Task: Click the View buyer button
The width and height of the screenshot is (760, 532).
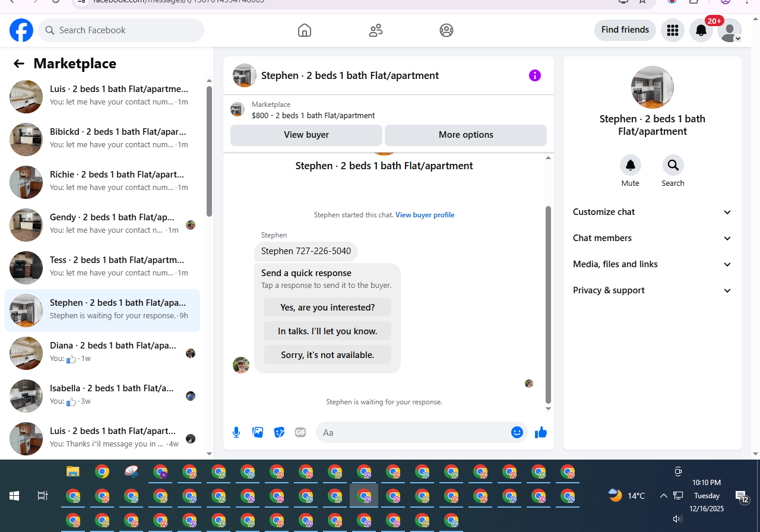Action: click(306, 135)
